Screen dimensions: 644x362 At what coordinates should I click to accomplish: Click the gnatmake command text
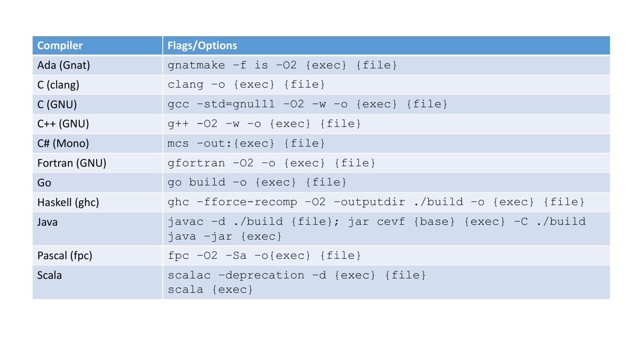(x=282, y=65)
